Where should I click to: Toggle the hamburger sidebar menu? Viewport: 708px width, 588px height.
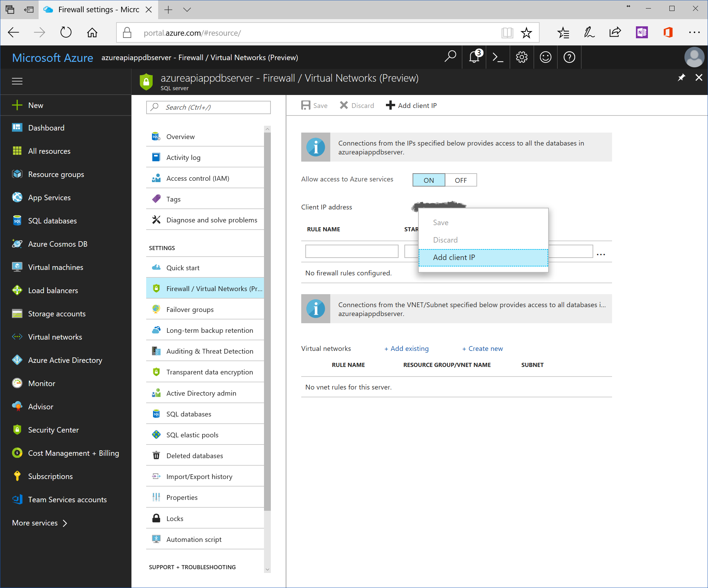pyautogui.click(x=17, y=81)
